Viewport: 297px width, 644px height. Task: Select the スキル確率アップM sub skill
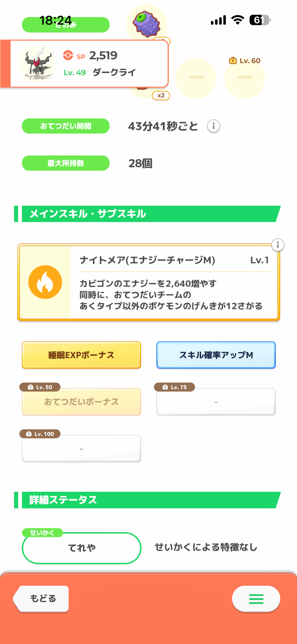(216, 355)
